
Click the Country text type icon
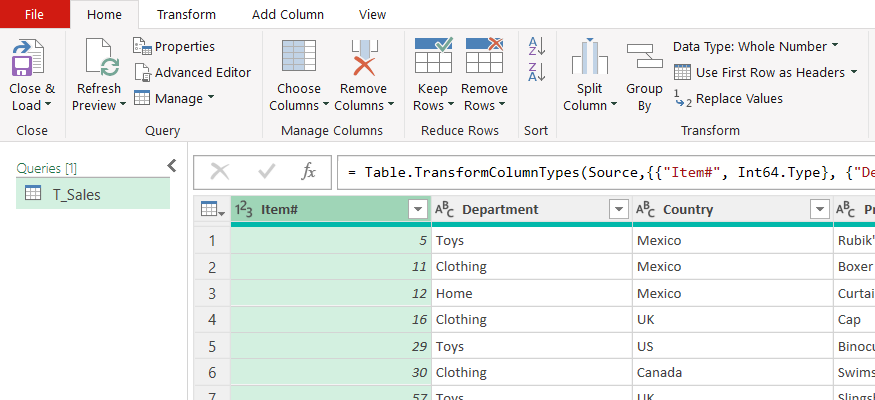(x=645, y=209)
